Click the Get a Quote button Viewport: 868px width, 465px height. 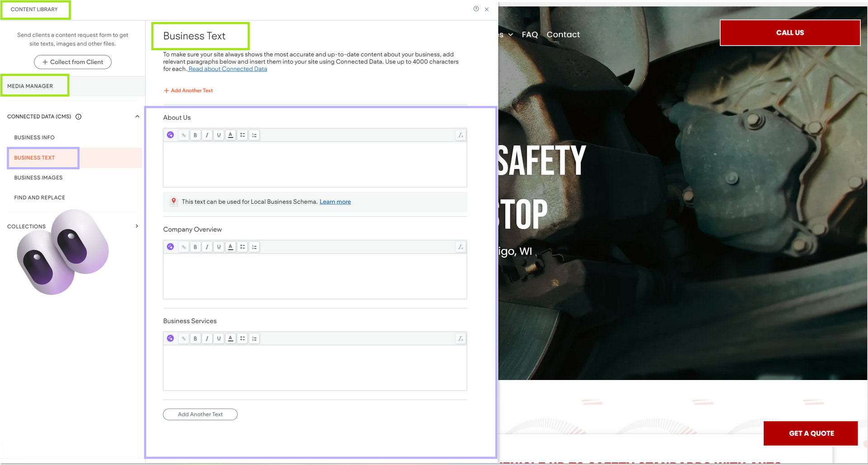[811, 433]
